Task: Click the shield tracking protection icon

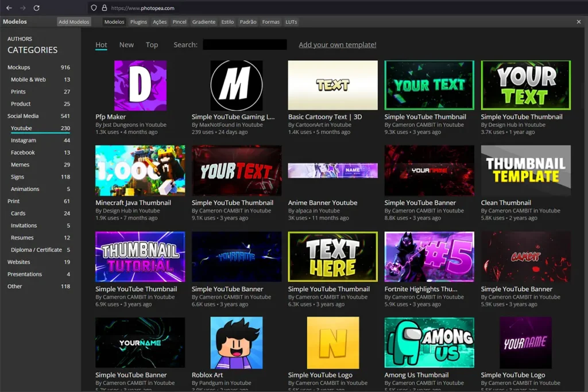Action: tap(94, 8)
